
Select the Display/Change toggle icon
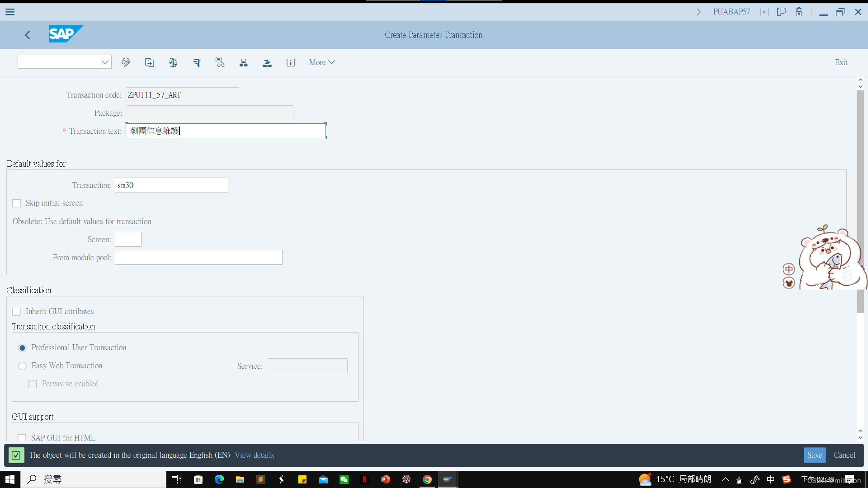(126, 62)
